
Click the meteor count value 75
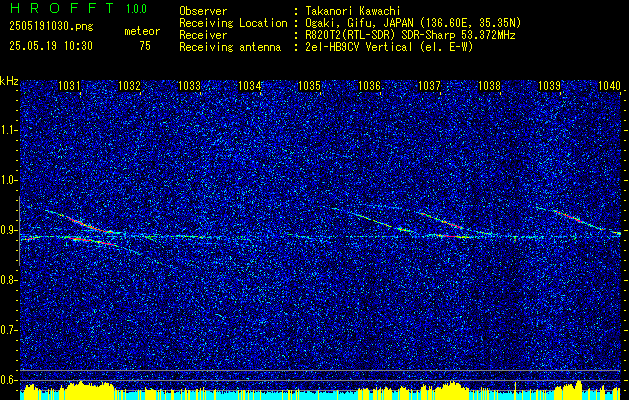(145, 46)
